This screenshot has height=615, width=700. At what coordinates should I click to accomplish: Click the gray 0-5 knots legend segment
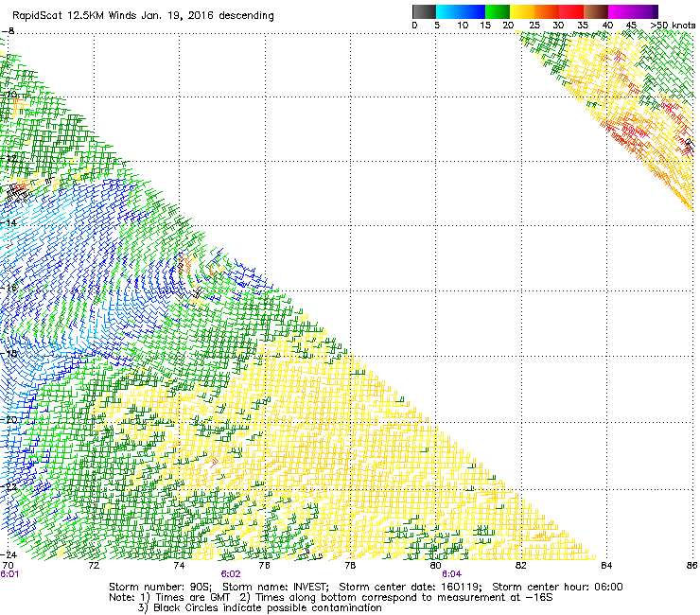click(424, 11)
